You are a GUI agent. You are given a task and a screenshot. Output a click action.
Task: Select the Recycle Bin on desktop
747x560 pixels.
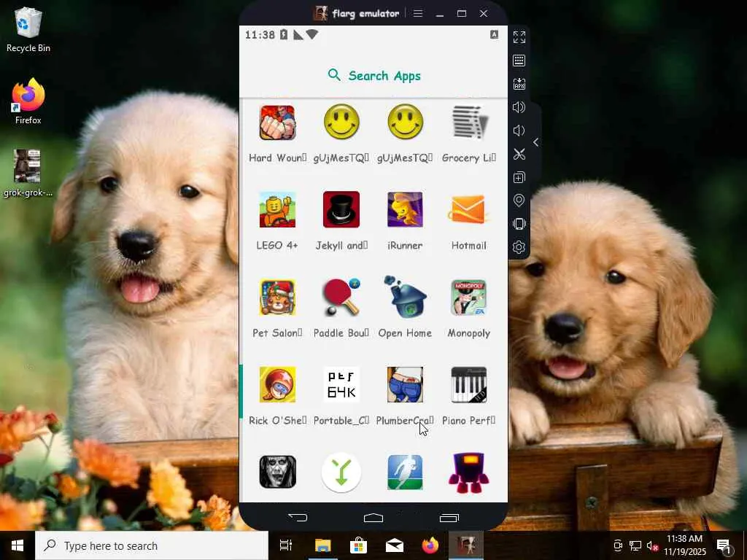point(28,29)
